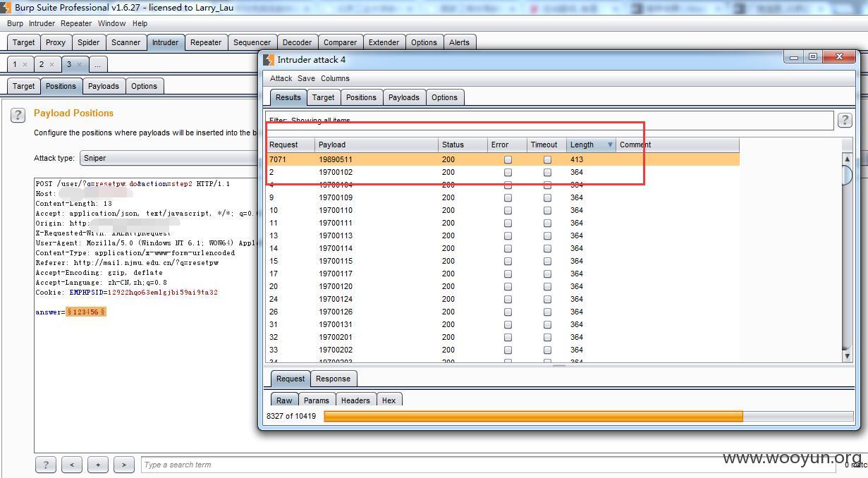Open the Burp menu
Image resolution: width=868 pixels, height=478 pixels.
[x=15, y=23]
